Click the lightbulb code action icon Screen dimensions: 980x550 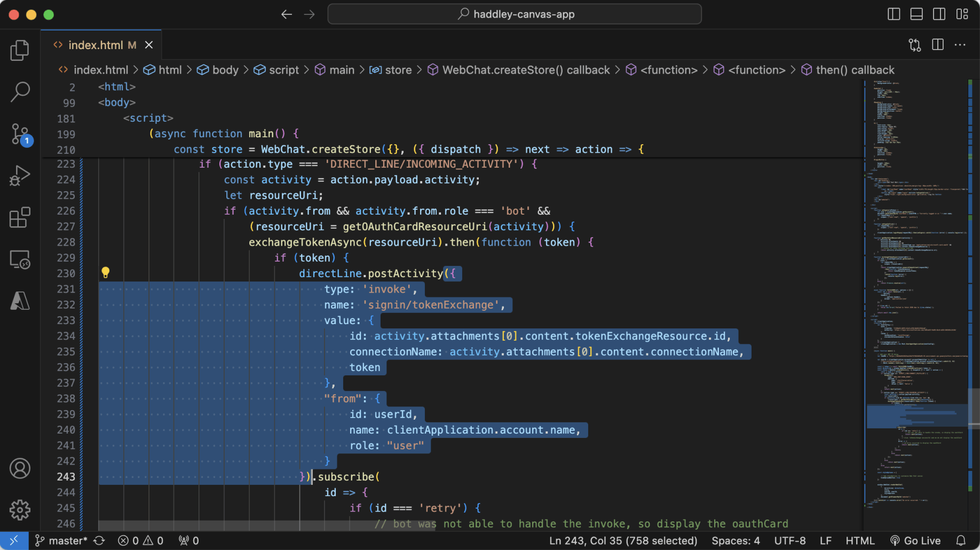click(106, 273)
